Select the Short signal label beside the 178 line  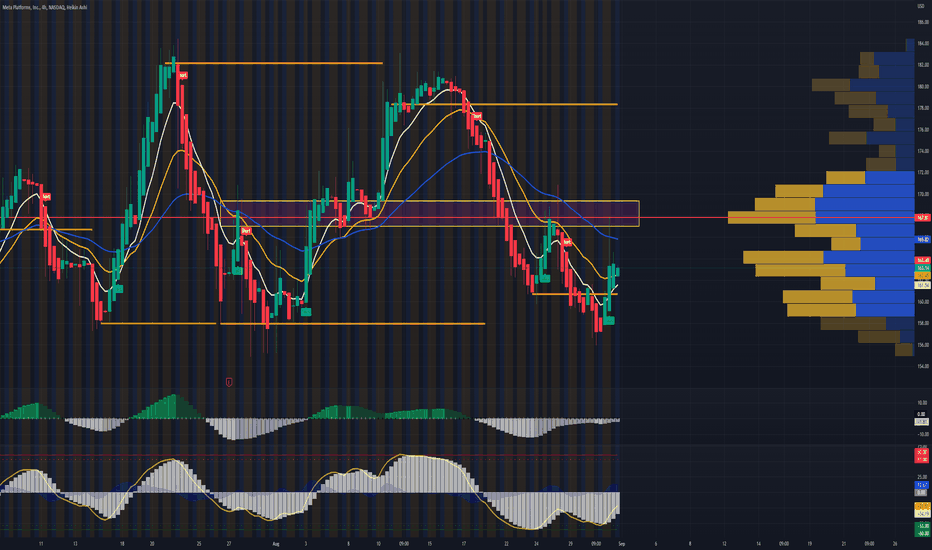(477, 117)
